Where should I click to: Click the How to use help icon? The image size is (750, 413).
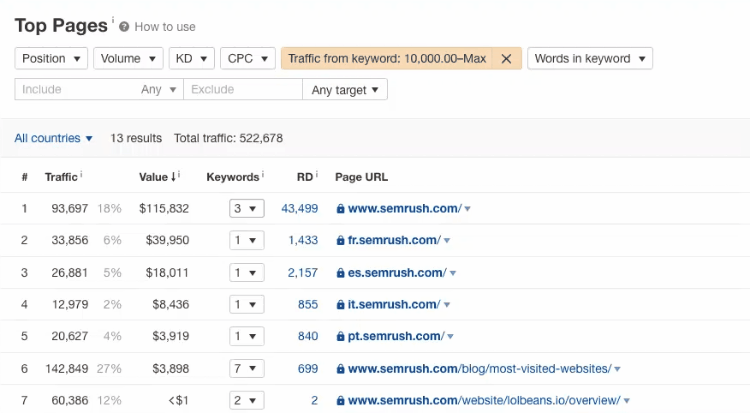point(124,27)
